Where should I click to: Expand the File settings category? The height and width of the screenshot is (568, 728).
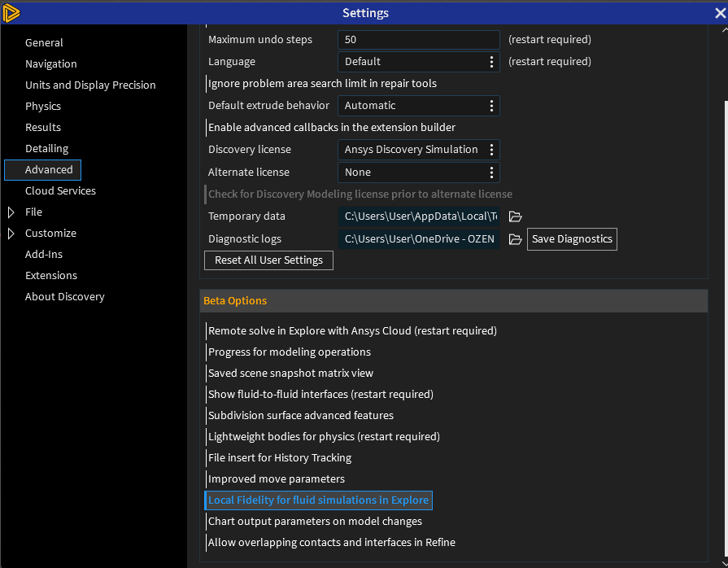(11, 212)
